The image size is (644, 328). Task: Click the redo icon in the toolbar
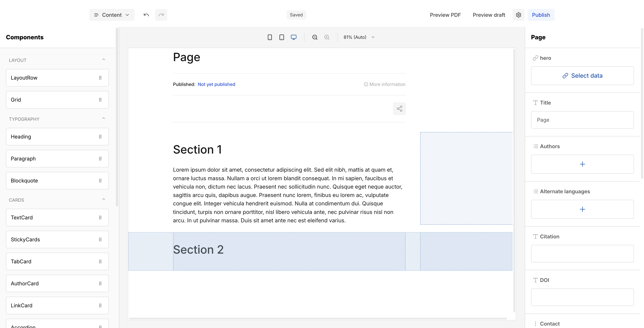(161, 15)
